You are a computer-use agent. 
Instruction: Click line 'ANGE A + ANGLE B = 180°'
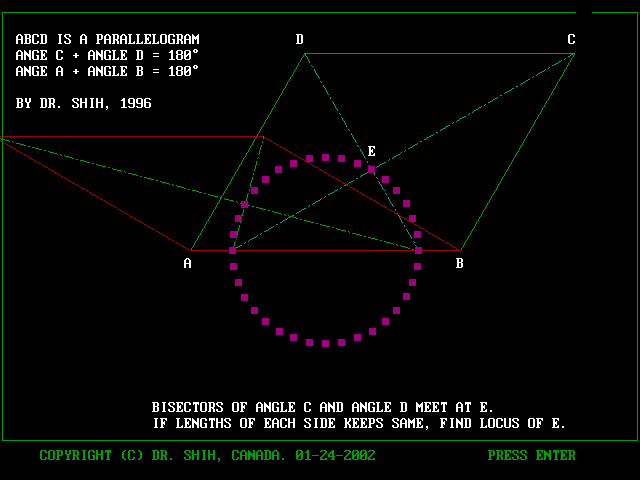[x=107, y=71]
